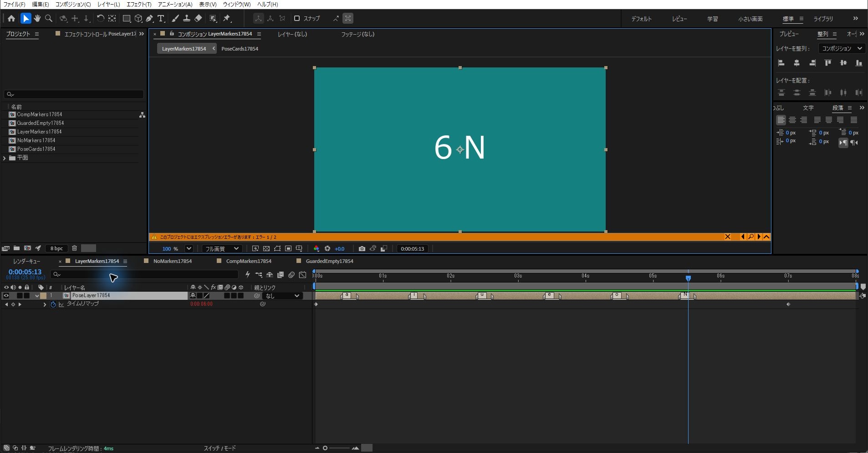Open the magnification 100% dropdown
The image size is (868, 453).
pyautogui.click(x=189, y=248)
